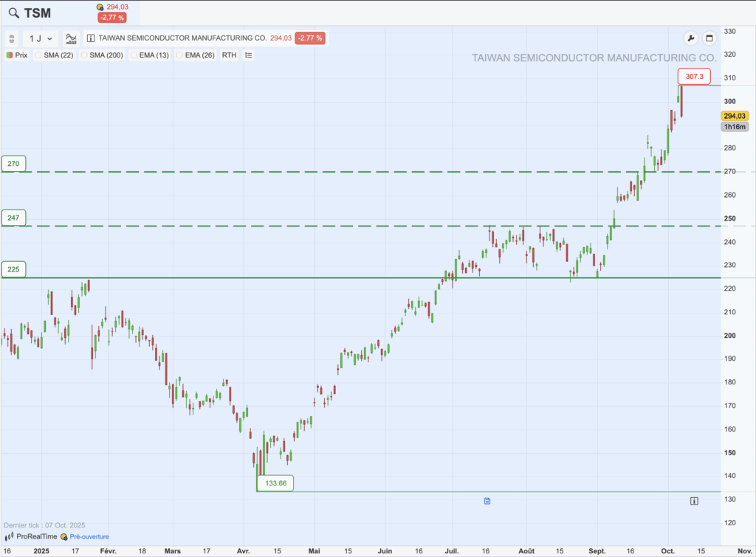Click the 133.66 support level label
Viewport: 756px width, 557px height.
pyautogui.click(x=275, y=483)
